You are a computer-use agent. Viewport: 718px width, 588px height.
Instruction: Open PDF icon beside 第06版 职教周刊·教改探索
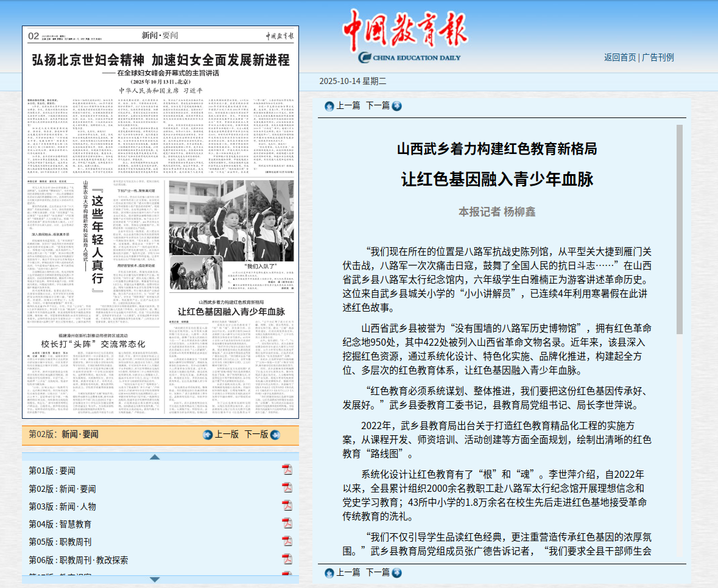287,560
